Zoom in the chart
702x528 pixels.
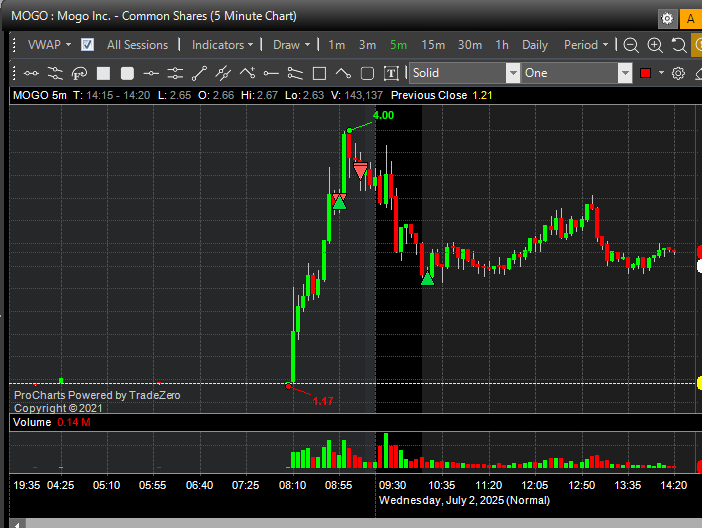[655, 45]
